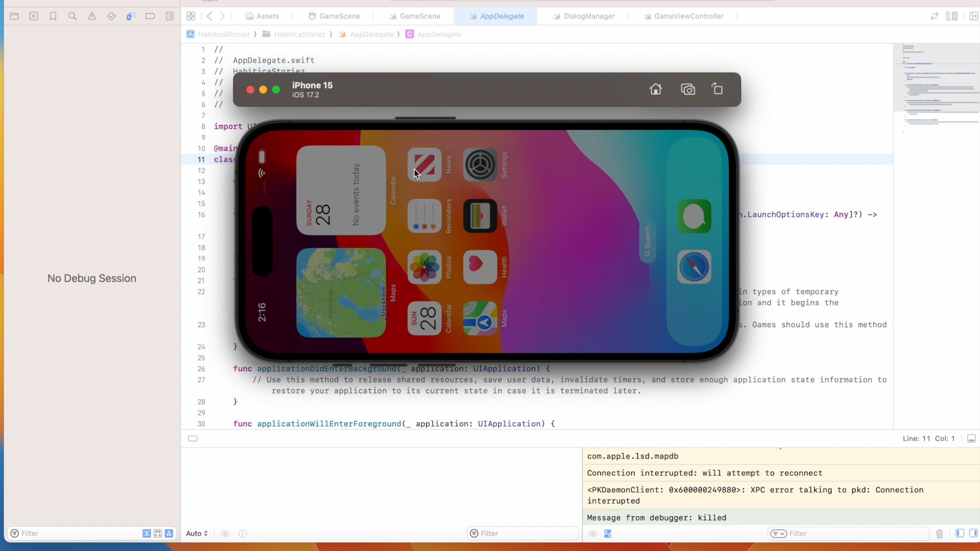Select the Debug navigator icon

pyautogui.click(x=131, y=16)
